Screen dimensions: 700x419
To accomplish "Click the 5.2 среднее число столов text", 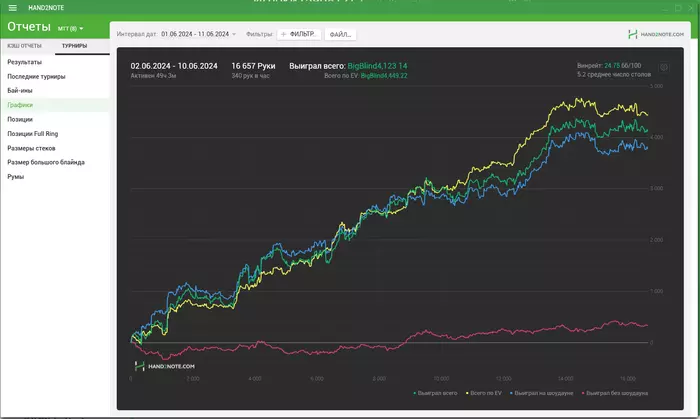I will coord(614,75).
